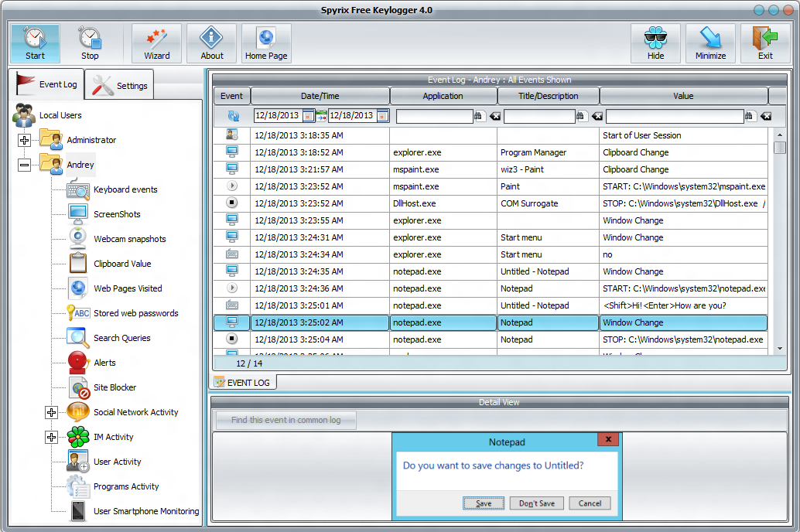Click the Title/Description filter input field
800x532 pixels.
[x=539, y=116]
